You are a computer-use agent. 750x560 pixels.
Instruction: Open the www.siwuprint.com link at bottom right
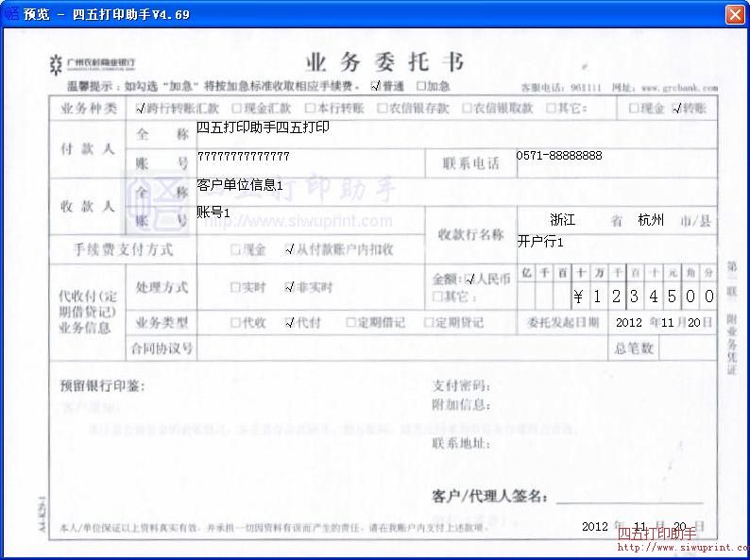683,547
